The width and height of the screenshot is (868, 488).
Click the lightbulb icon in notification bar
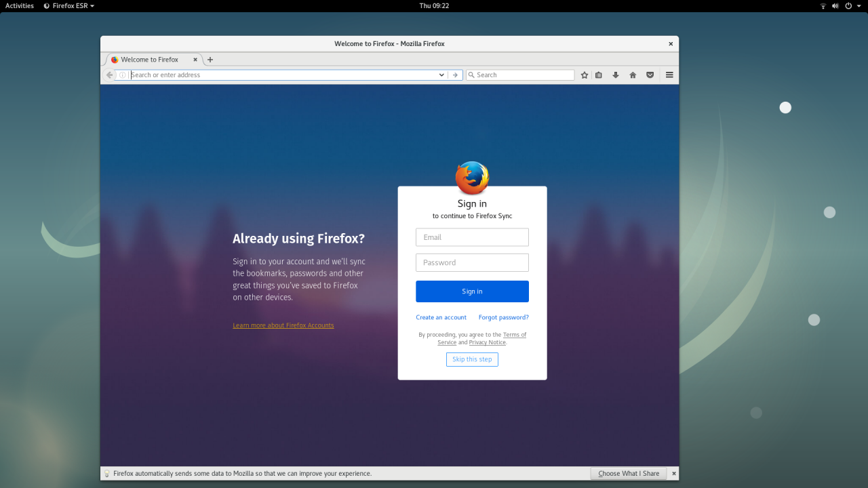[x=106, y=474]
